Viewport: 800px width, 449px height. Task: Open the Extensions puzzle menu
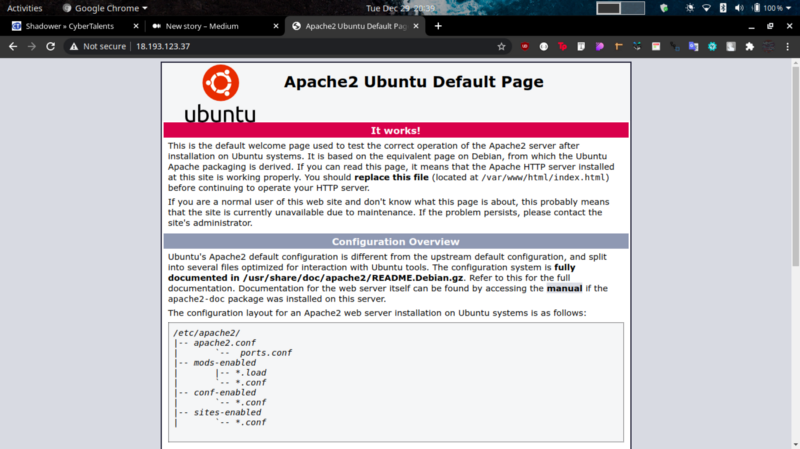tap(749, 46)
